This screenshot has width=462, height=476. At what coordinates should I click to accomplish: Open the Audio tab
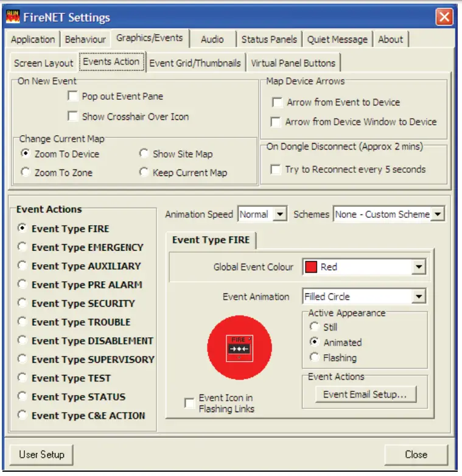pos(212,40)
